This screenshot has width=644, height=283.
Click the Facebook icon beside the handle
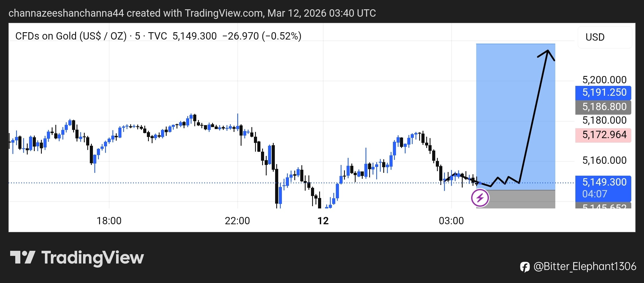pos(525,267)
